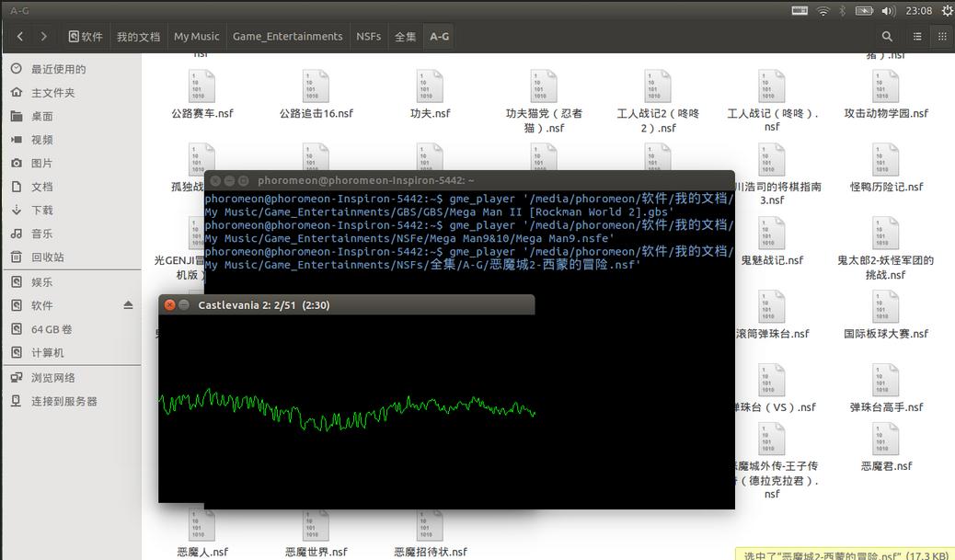This screenshot has height=560, width=955.
Task: Switch to list view in file manager
Action: coord(917,37)
